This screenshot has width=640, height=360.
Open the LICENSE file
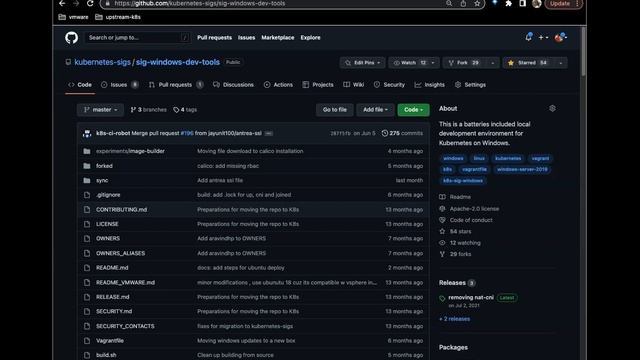coord(107,224)
